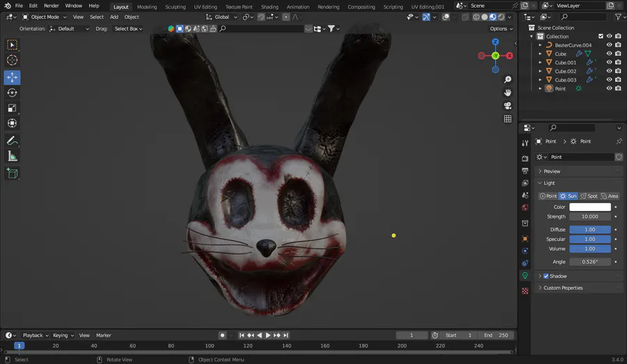Click the Diffuse slider
The image size is (627, 364).
tap(590, 230)
